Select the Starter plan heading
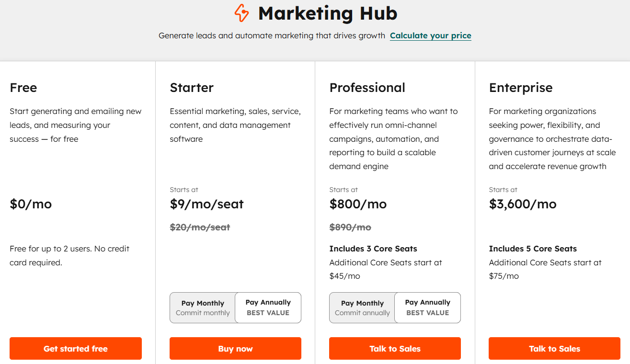This screenshot has height=364, width=630. [192, 88]
